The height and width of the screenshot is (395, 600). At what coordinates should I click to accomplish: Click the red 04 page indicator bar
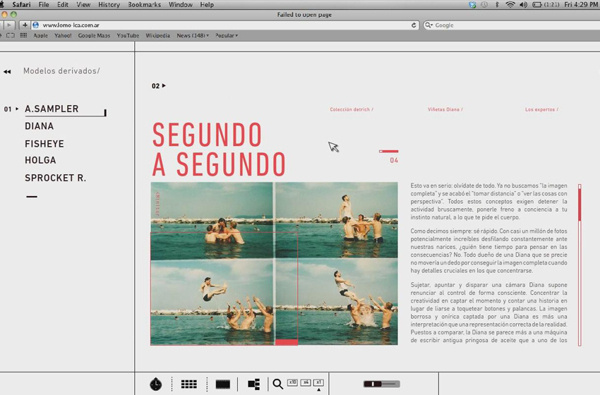[389, 152]
